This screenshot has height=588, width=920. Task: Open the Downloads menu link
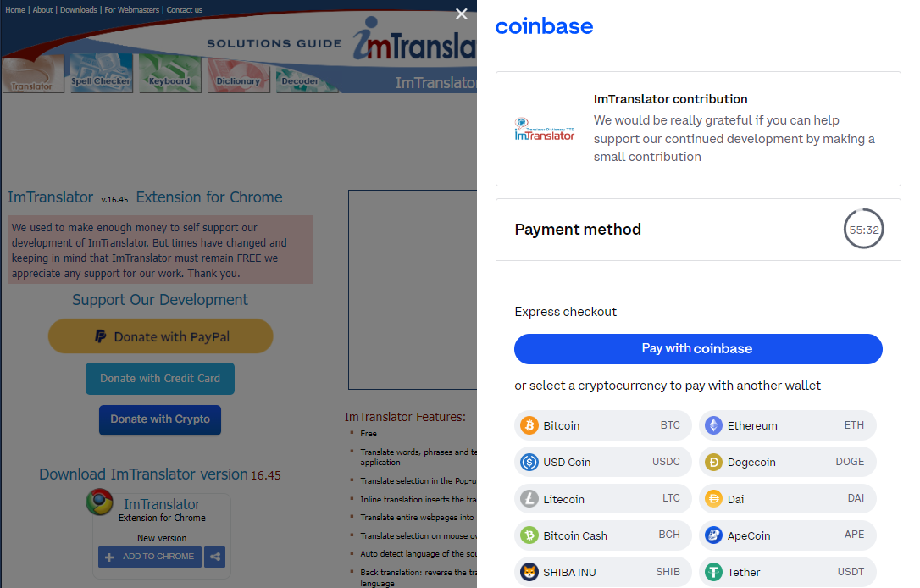pos(79,10)
